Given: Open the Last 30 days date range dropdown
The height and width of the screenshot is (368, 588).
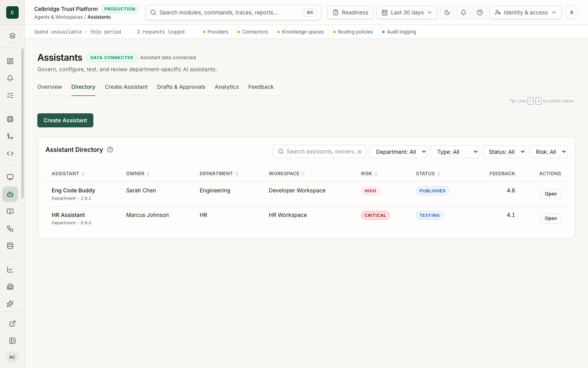Looking at the screenshot, I should pyautogui.click(x=407, y=12).
